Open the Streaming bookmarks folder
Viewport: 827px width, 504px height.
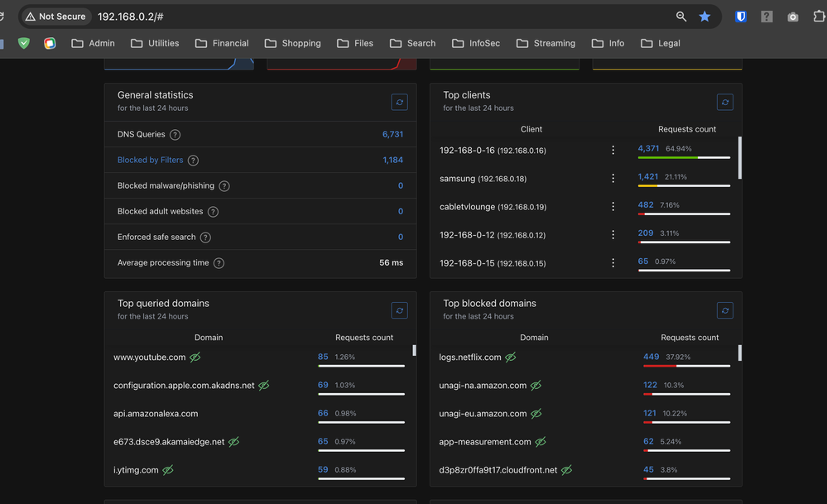[546, 43]
